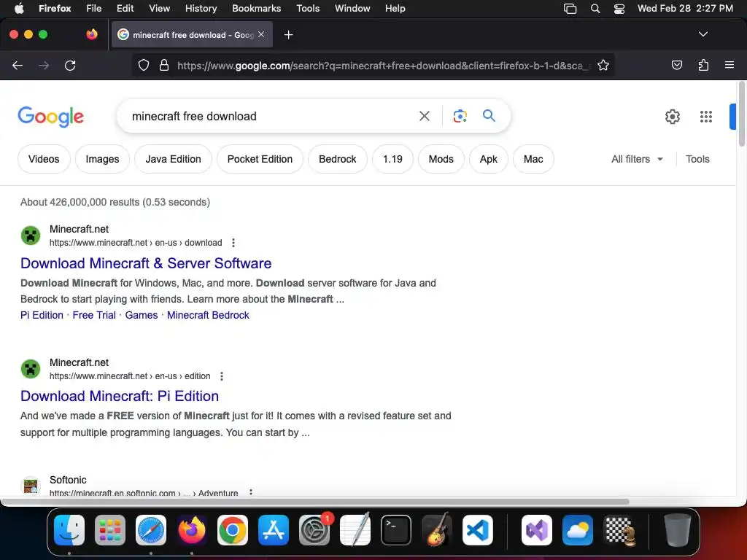This screenshot has height=560, width=747.
Task: Open the Firefox hamburger application menu
Action: pyautogui.click(x=729, y=65)
